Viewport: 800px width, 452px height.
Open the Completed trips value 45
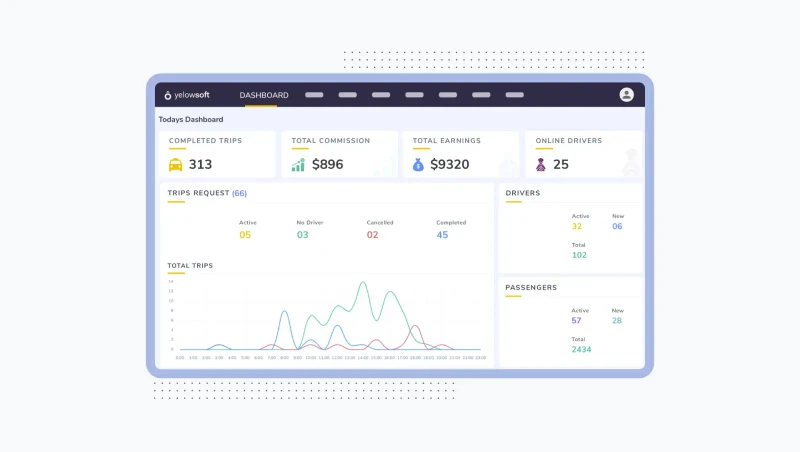point(442,235)
